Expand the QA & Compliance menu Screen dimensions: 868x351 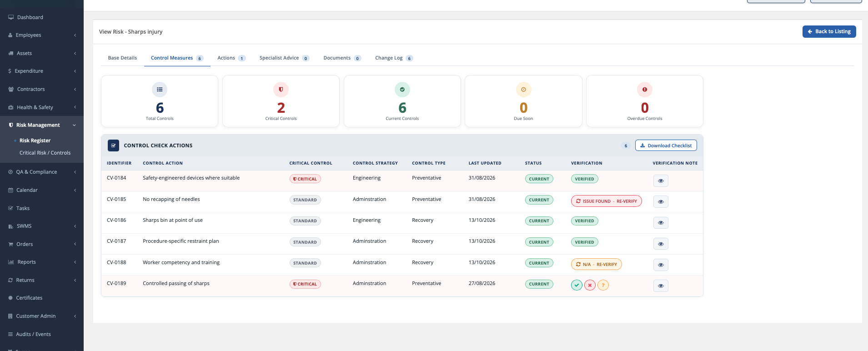pos(42,172)
